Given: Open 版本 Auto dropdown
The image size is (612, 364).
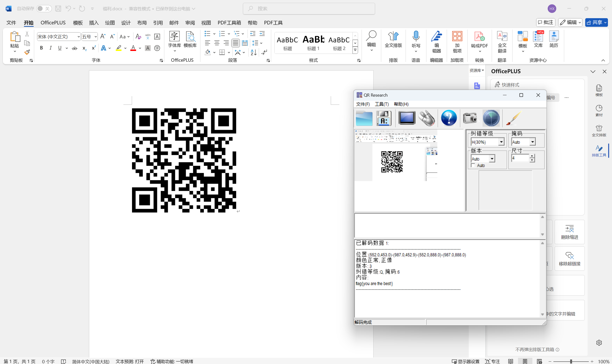Looking at the screenshot, I should [492, 159].
